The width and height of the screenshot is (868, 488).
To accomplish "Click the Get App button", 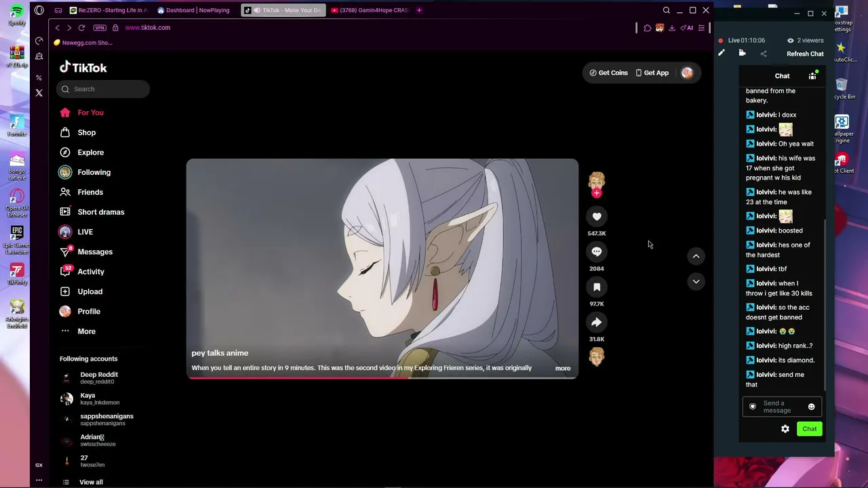I will [x=652, y=73].
